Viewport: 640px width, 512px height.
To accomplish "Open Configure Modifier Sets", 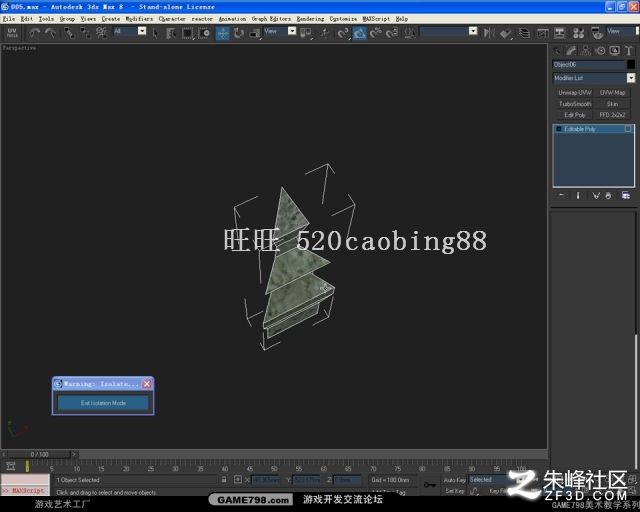I will click(626, 196).
